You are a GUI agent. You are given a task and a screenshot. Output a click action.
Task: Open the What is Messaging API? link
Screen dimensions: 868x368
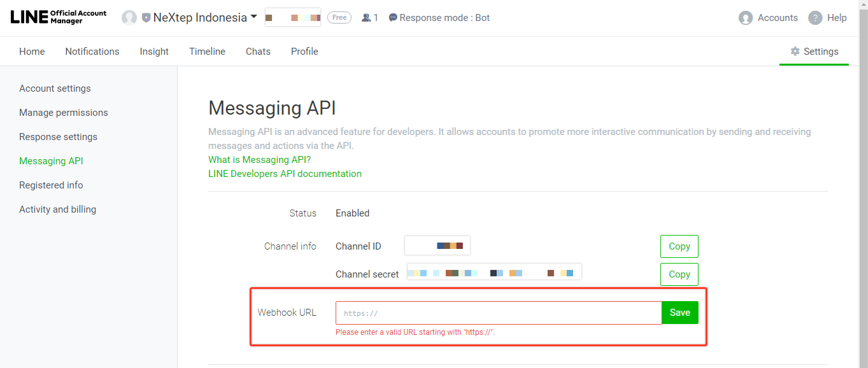[x=259, y=160]
